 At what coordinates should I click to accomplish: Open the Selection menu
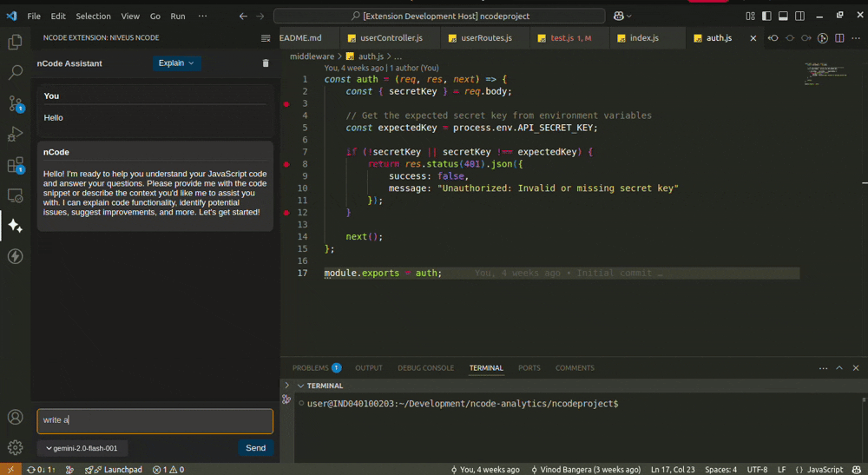[x=93, y=16]
